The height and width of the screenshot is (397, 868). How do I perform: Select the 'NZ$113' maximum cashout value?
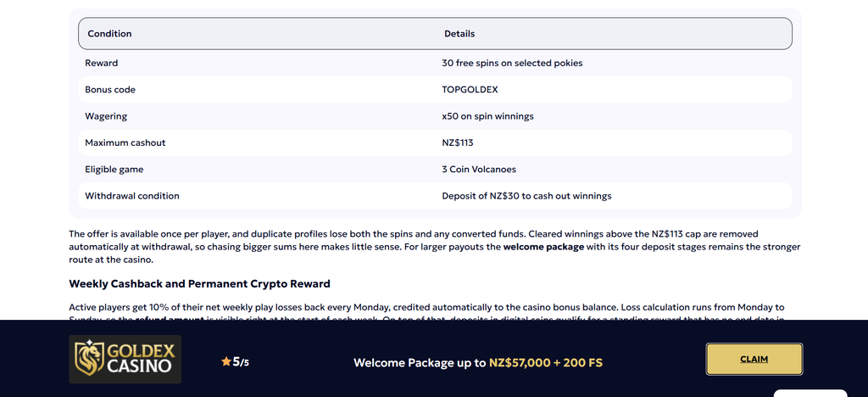pos(458,143)
